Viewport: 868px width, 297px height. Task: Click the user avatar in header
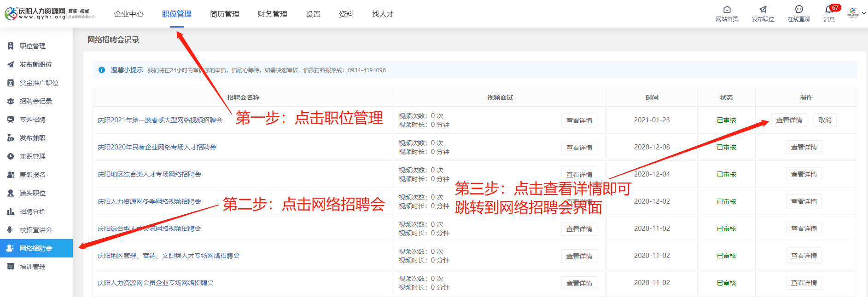pos(853,13)
